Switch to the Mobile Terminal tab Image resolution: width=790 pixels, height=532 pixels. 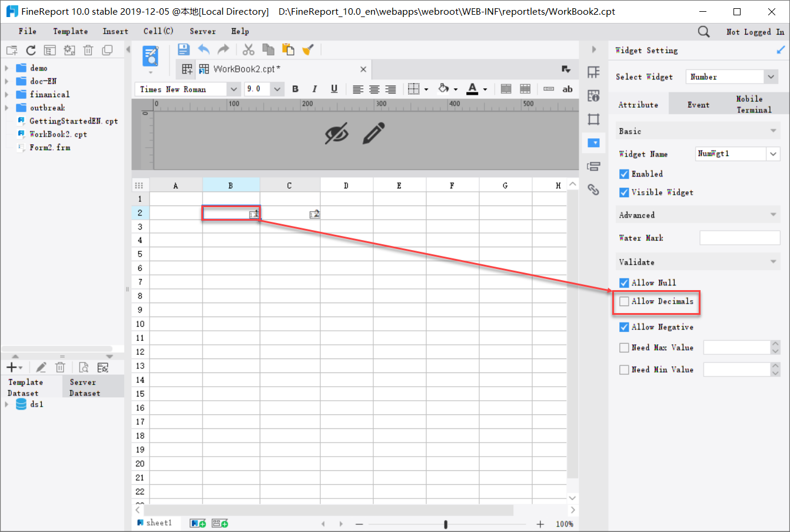coord(754,104)
